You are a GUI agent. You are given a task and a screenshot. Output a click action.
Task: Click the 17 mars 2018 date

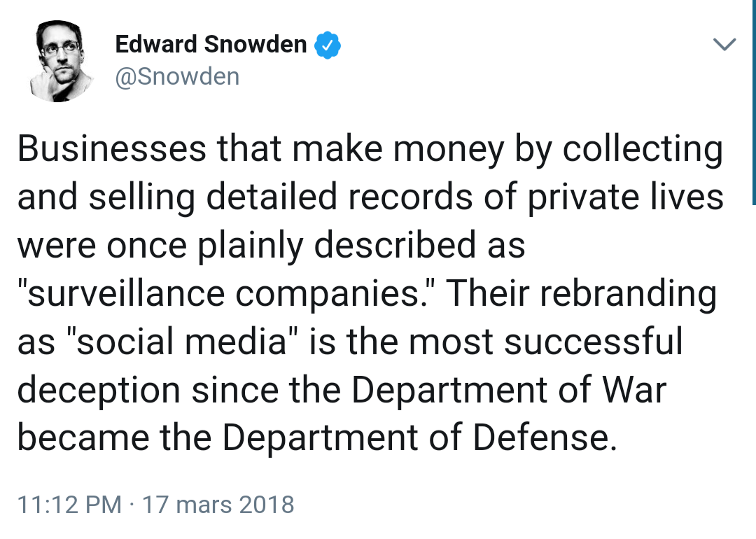(x=218, y=504)
